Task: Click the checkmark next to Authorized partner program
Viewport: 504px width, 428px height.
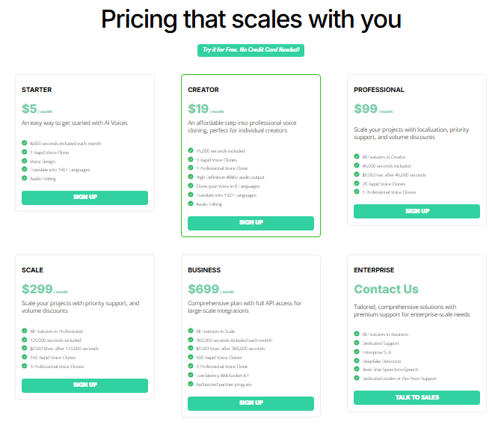Action: point(191,384)
